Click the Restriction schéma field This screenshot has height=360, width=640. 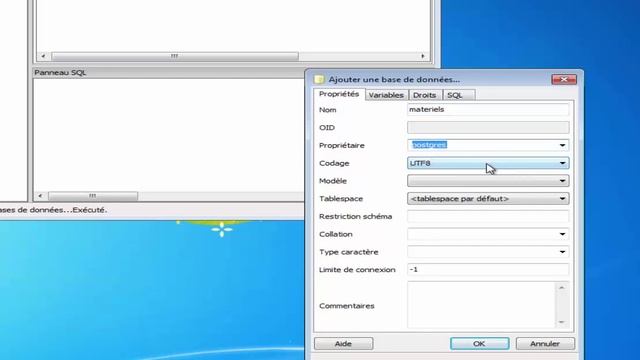pyautogui.click(x=488, y=216)
